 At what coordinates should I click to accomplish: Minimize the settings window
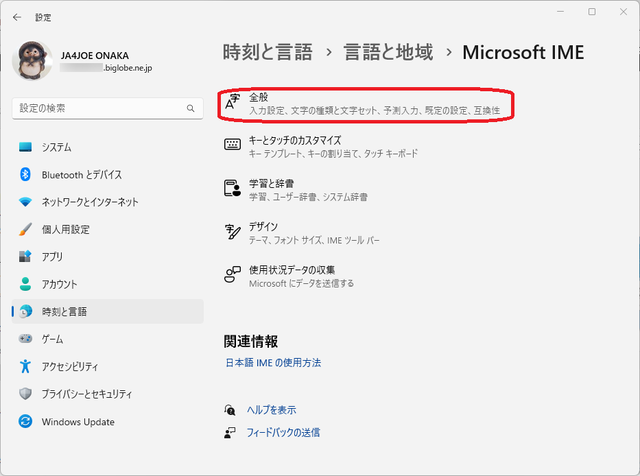point(560,12)
